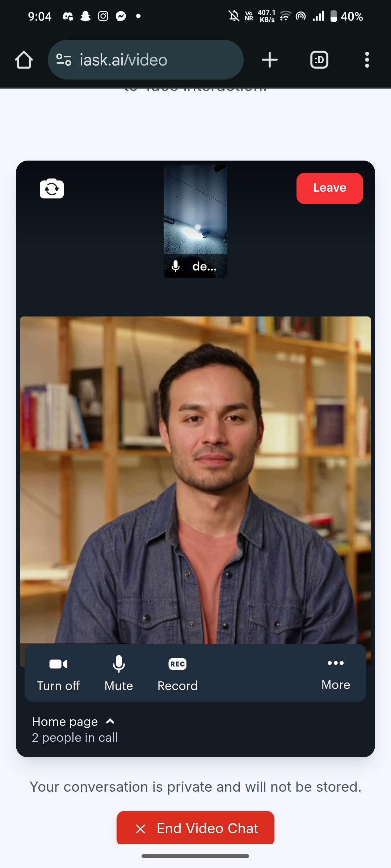Turn off the camera
This screenshot has width=391, height=868.
point(58,673)
